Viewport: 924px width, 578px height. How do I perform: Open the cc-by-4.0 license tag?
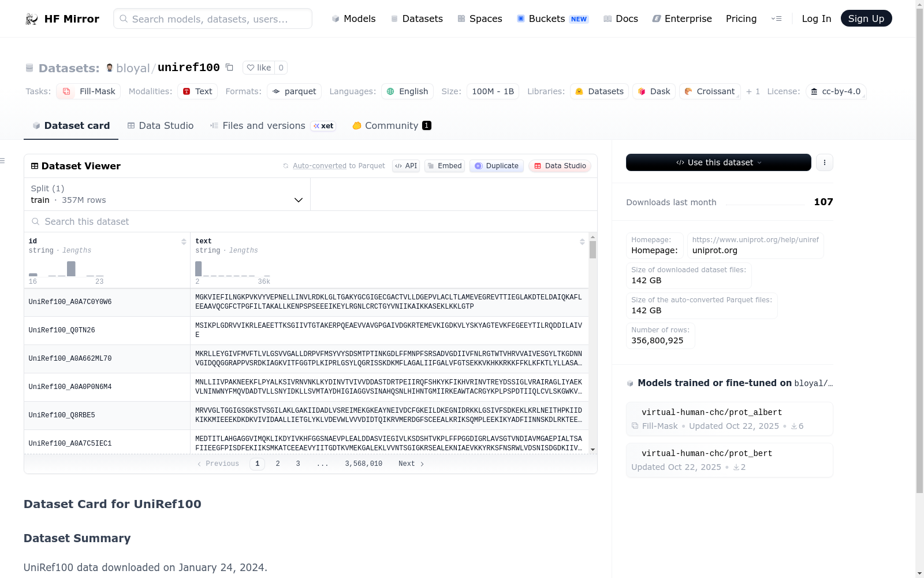click(836, 91)
